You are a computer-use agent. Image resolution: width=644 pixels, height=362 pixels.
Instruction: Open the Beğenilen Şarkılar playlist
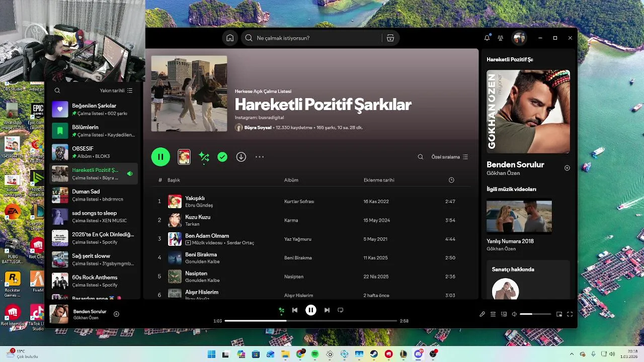coord(94,109)
